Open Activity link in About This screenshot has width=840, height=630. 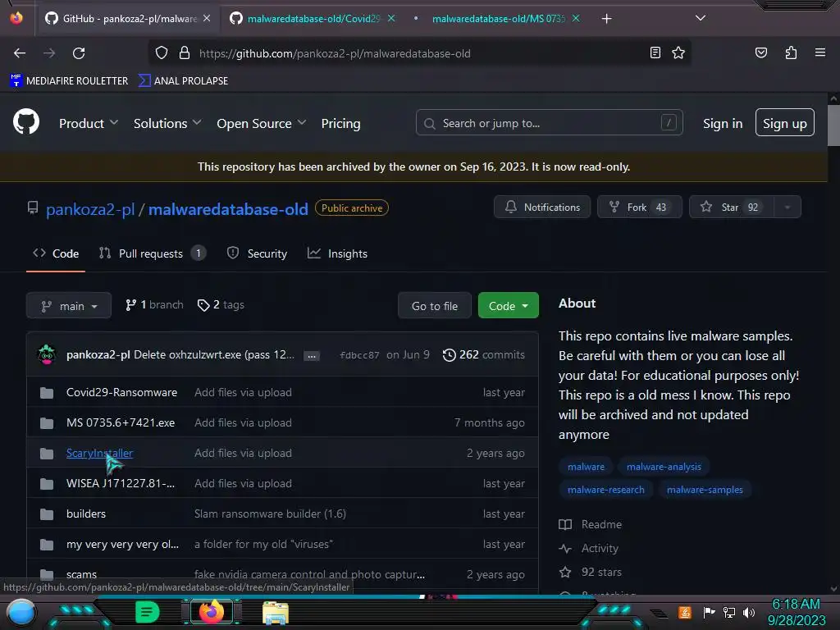[x=589, y=548]
